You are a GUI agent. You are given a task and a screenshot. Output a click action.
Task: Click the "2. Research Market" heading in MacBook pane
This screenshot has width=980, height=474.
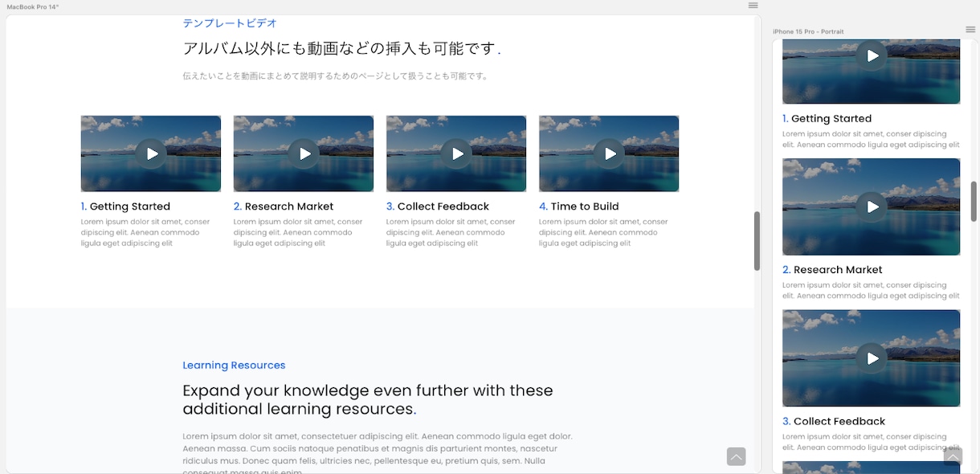click(284, 206)
